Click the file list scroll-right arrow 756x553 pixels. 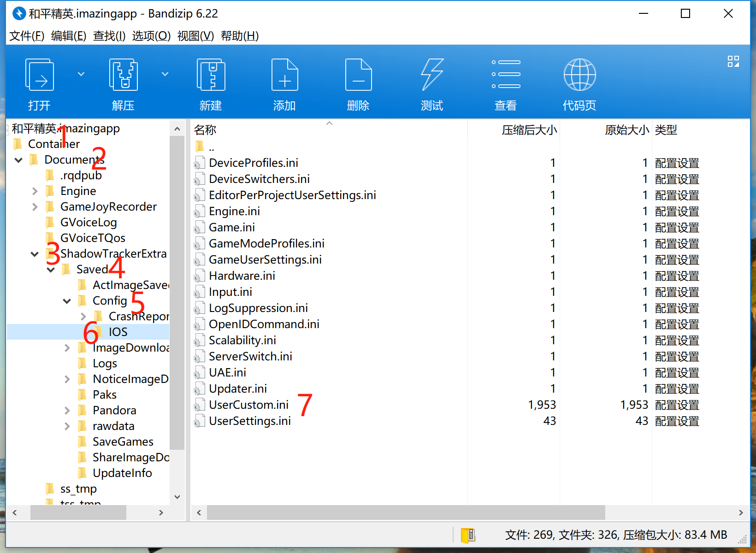pos(741,512)
